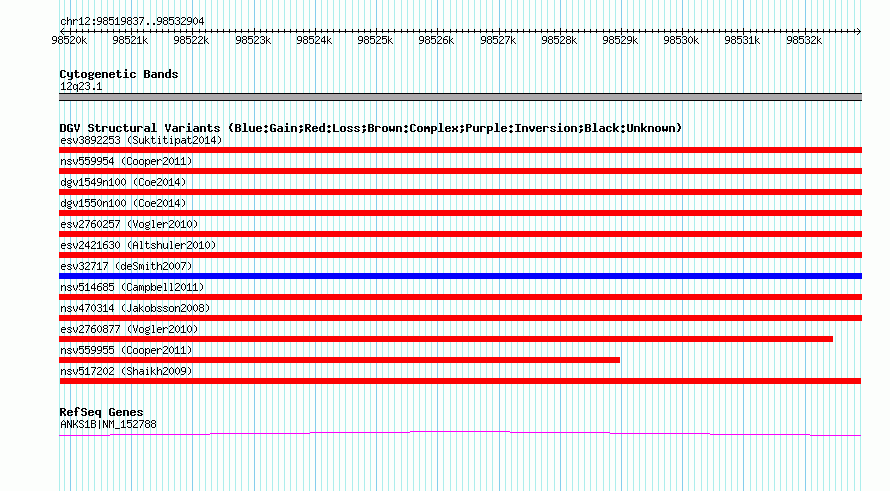Click the 98529k ruler tick label
The height and width of the screenshot is (491, 890).
tap(620, 40)
